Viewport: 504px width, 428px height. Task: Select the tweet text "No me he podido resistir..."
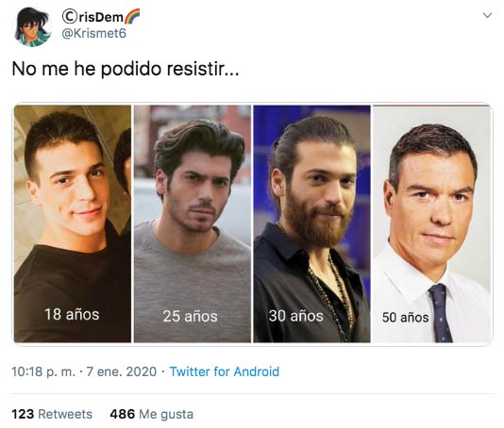[126, 69]
